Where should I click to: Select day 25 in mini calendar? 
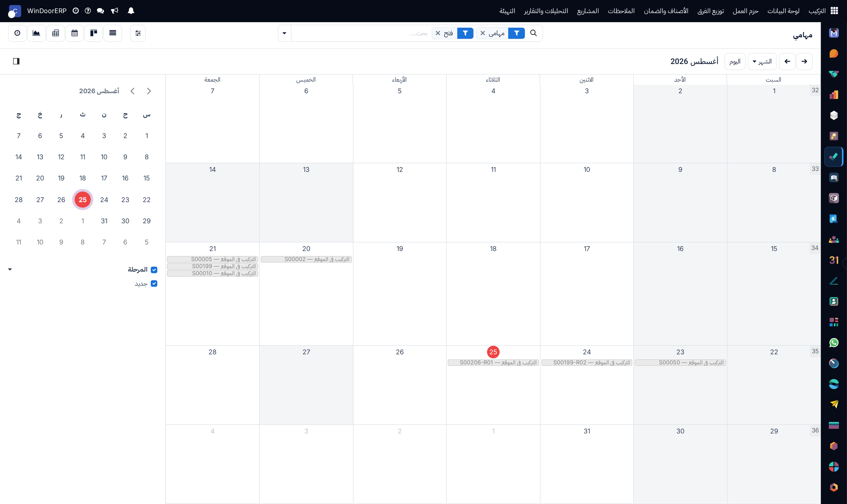point(83,200)
